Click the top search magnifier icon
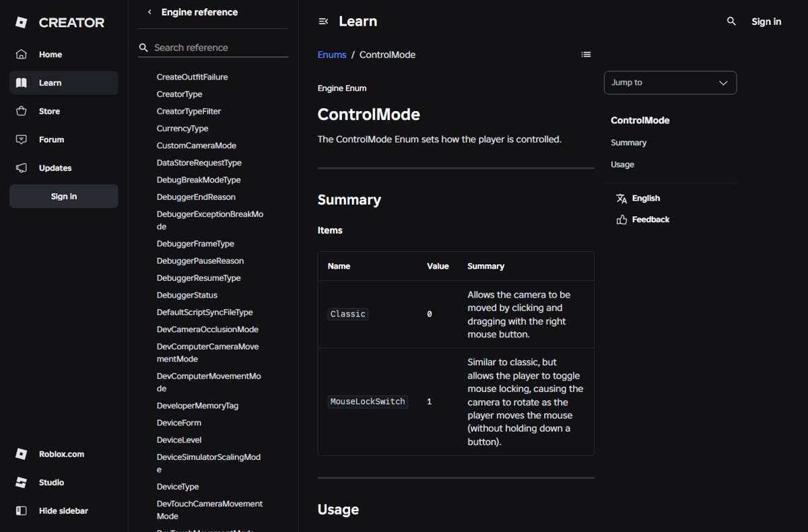 click(x=731, y=22)
